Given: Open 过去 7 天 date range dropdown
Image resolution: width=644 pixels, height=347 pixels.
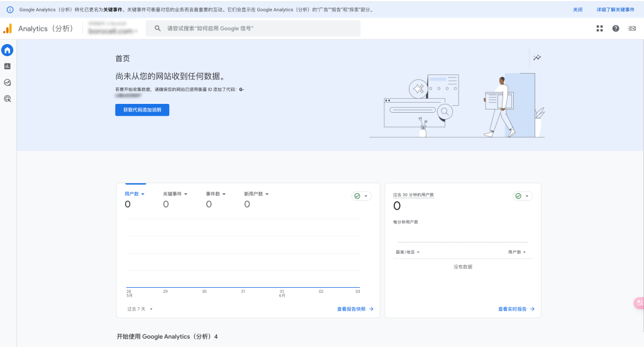Looking at the screenshot, I should pos(140,309).
